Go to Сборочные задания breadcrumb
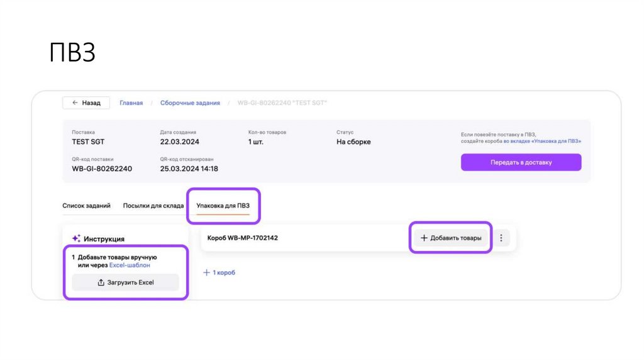 pyautogui.click(x=190, y=103)
